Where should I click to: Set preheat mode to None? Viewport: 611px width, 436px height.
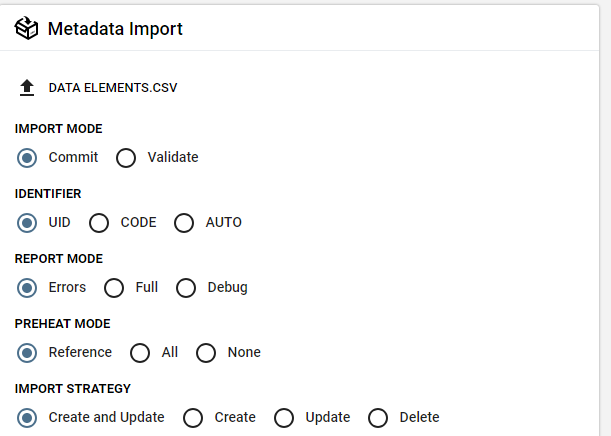click(206, 353)
